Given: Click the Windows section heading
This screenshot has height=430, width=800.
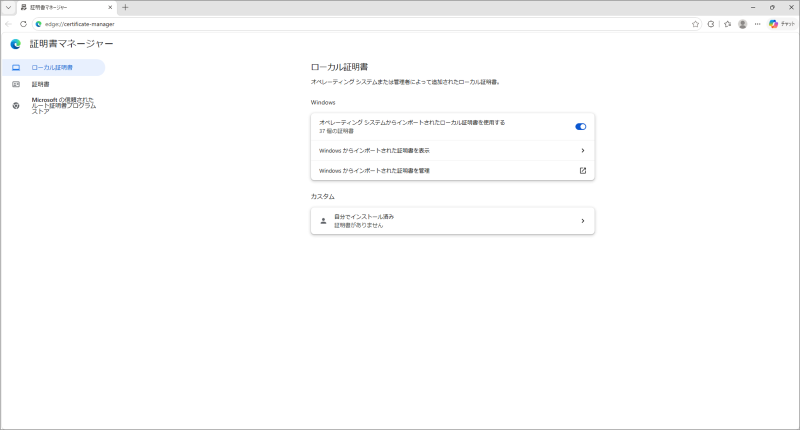Looking at the screenshot, I should (x=323, y=103).
